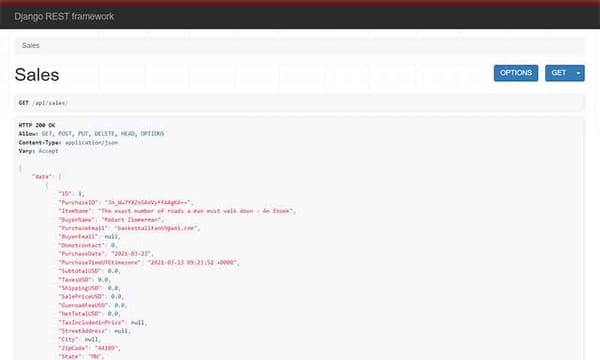Viewport: 600px width, 360px height.
Task: Click the PurchaseID value line
Action: 126,202
